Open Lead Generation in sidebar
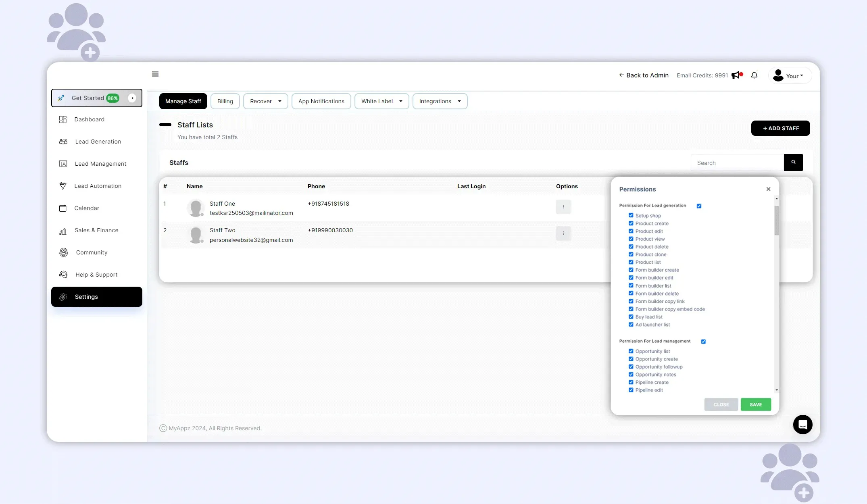This screenshot has height=504, width=867. click(x=97, y=142)
